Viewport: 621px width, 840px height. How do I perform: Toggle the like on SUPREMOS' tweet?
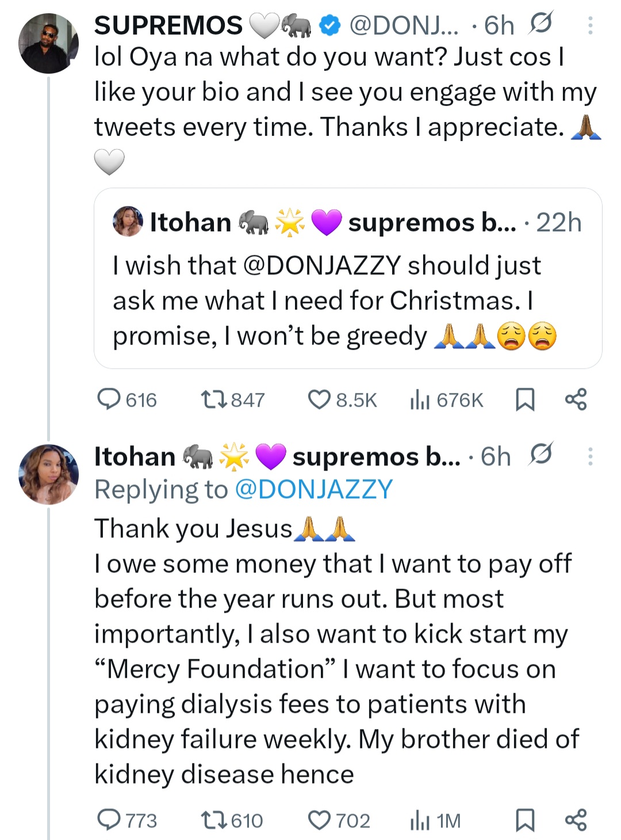(320, 400)
